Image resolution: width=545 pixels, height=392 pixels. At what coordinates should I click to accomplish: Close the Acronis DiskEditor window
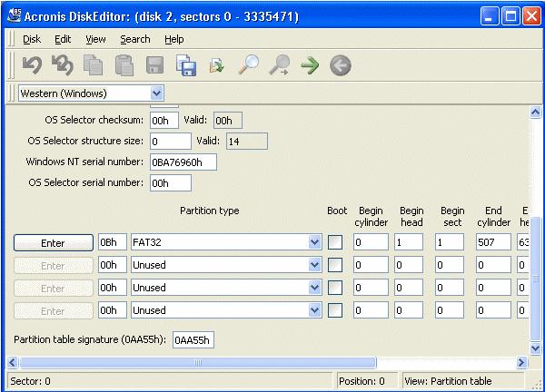[x=531, y=16]
